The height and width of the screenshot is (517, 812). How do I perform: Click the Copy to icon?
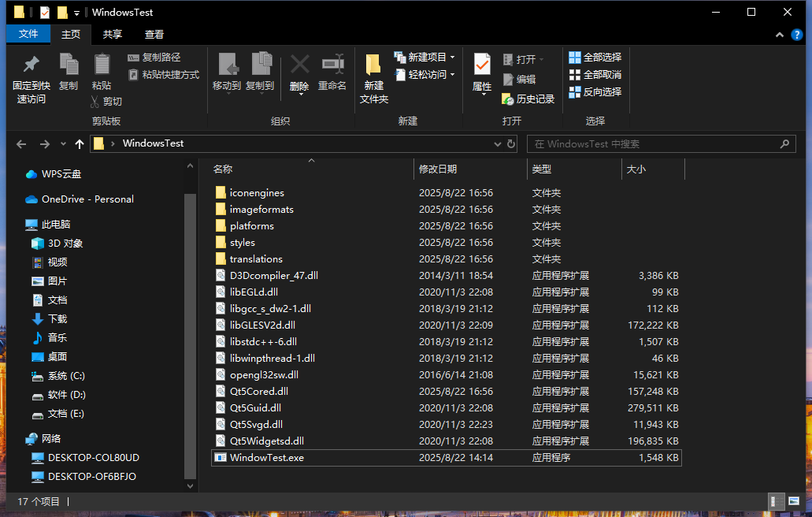pyautogui.click(x=261, y=65)
